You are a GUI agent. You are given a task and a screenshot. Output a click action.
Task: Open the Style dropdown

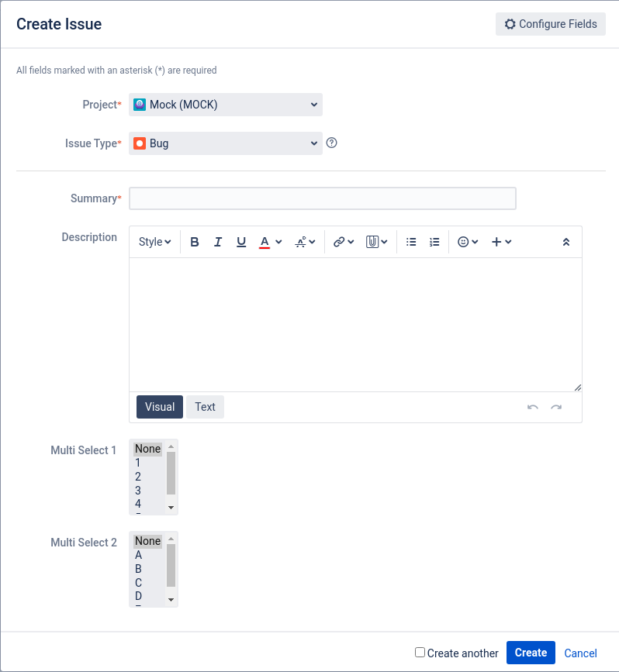point(155,242)
